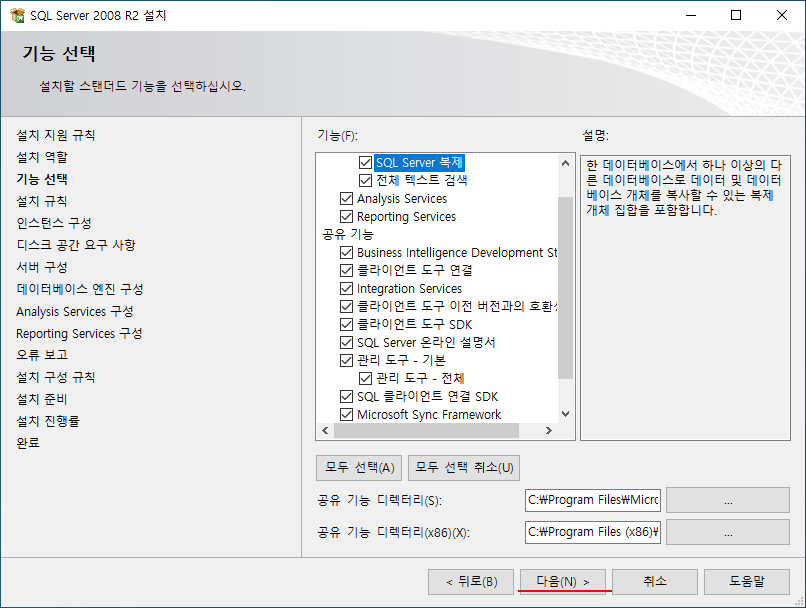This screenshot has height=608, width=806.
Task: Open help with the 도움말 button
Action: (747, 582)
